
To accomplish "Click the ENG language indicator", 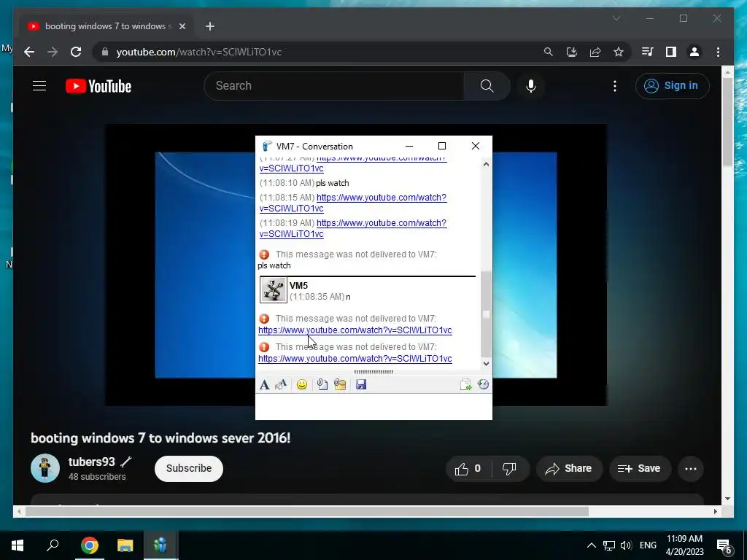I will click(x=648, y=545).
